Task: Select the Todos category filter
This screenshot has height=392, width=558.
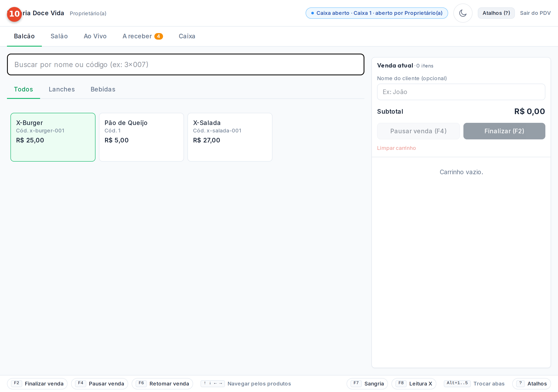Action: [23, 89]
